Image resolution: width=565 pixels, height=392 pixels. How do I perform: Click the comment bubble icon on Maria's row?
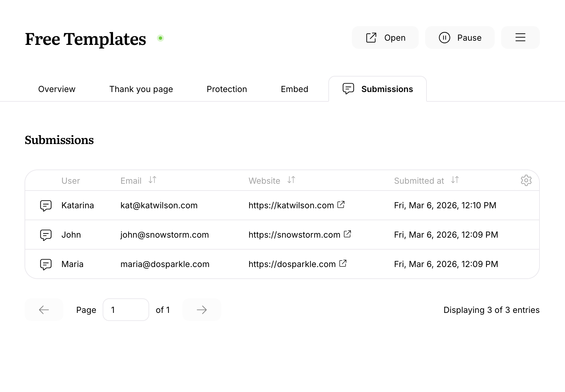(46, 264)
